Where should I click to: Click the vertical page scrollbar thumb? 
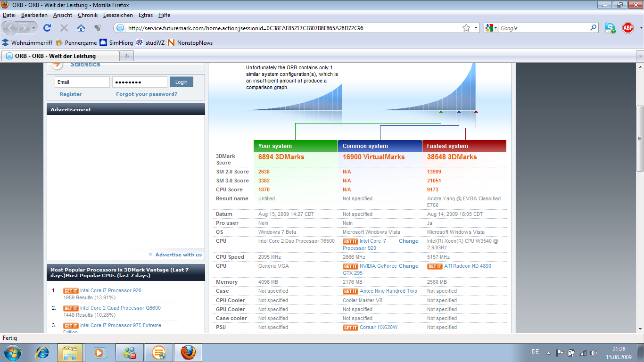640,139
